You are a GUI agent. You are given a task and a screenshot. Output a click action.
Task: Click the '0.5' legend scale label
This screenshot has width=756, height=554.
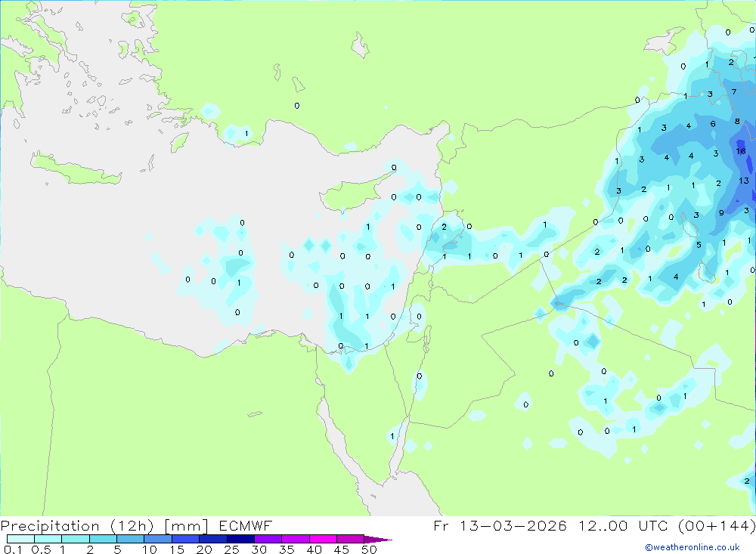pos(41,549)
